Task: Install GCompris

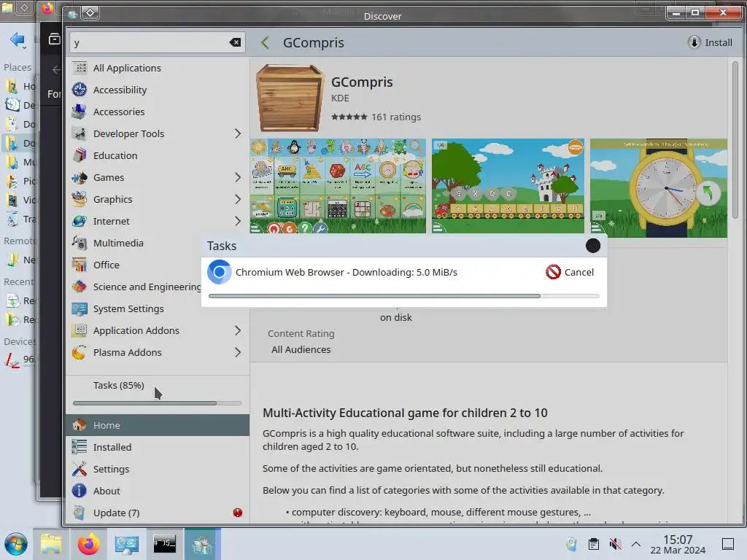Action: tap(711, 43)
